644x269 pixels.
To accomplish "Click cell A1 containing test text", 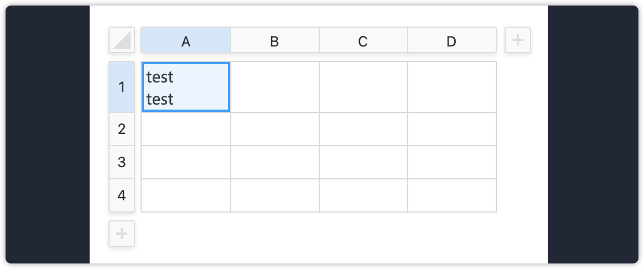I will point(186,87).
